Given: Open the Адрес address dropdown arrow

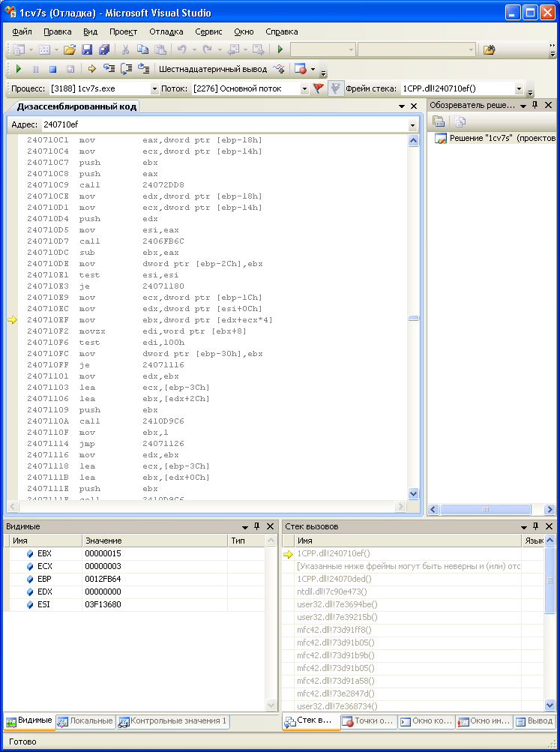Looking at the screenshot, I should coord(412,124).
